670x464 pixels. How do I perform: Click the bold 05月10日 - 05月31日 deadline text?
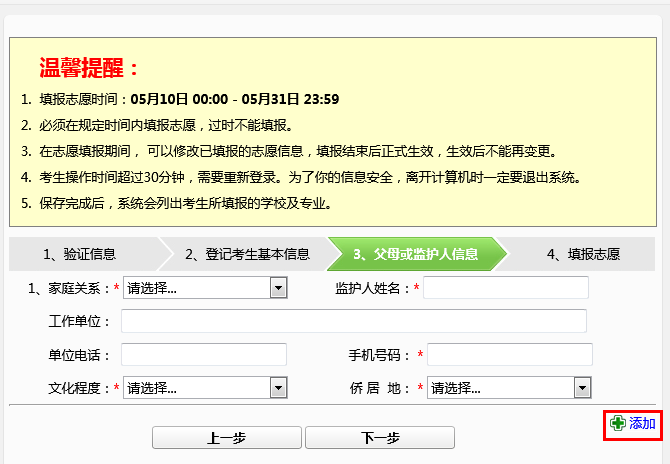[235, 99]
